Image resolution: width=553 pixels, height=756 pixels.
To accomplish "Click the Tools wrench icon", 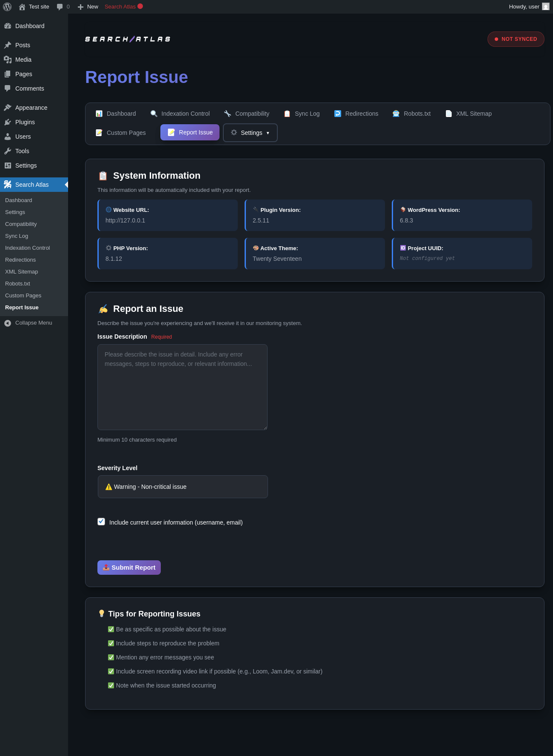I will 8,151.
